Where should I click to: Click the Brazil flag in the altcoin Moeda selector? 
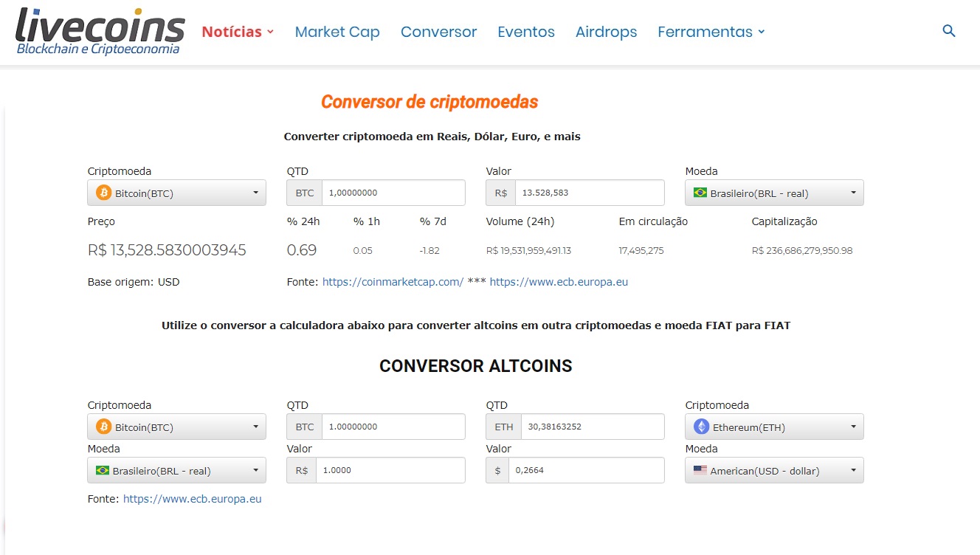click(x=103, y=471)
